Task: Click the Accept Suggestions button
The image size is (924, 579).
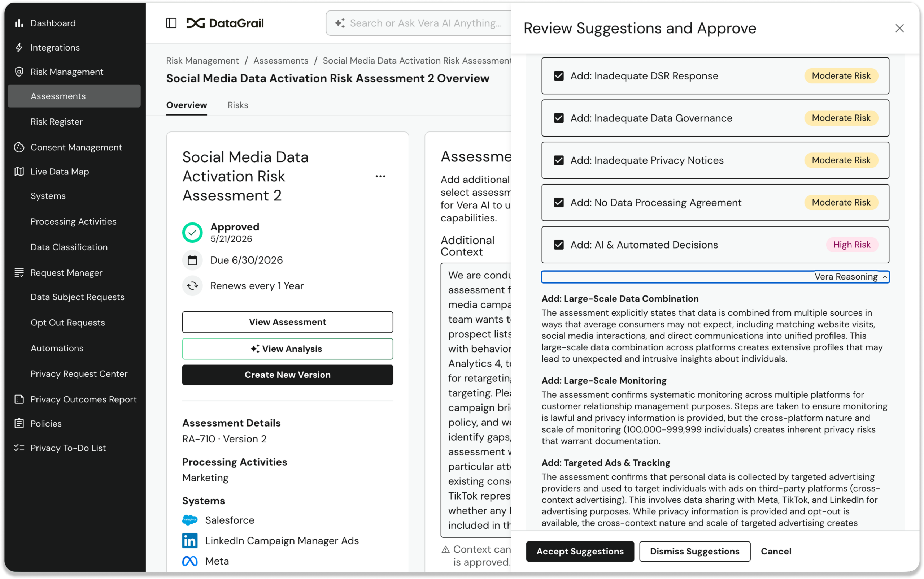Action: (580, 551)
